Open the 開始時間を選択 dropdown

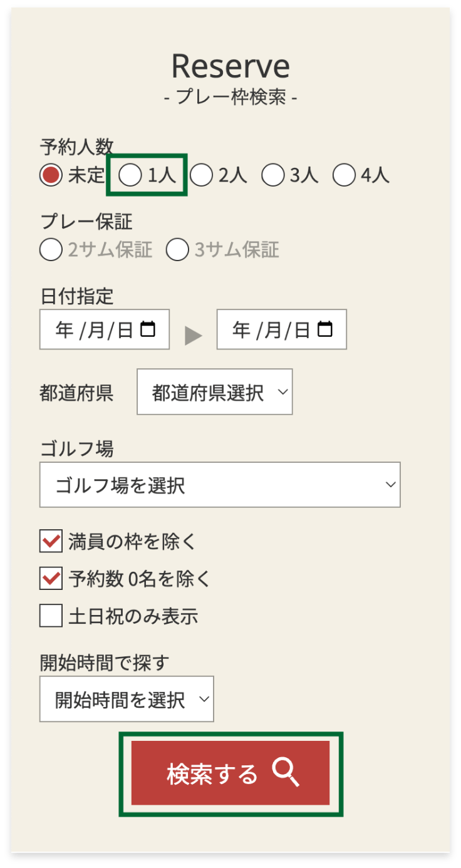coord(127,699)
